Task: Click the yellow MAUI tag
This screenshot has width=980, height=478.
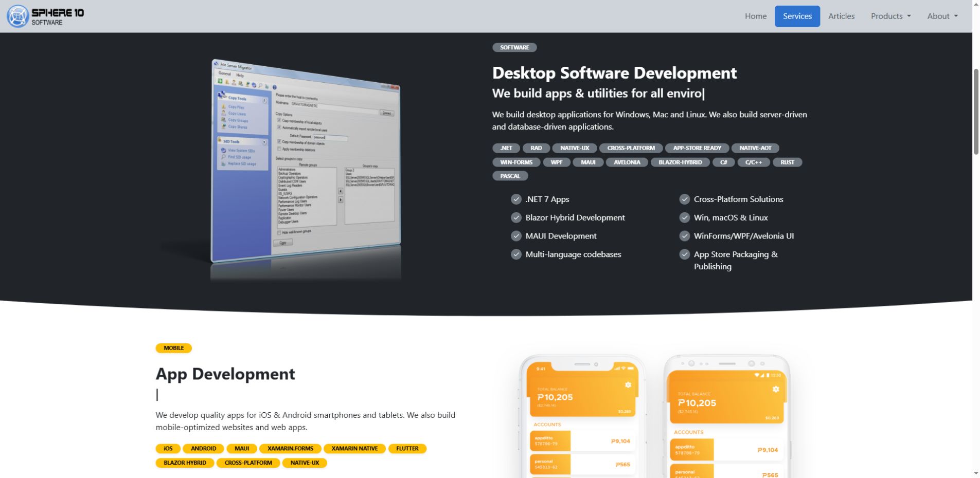Action: 242,449
